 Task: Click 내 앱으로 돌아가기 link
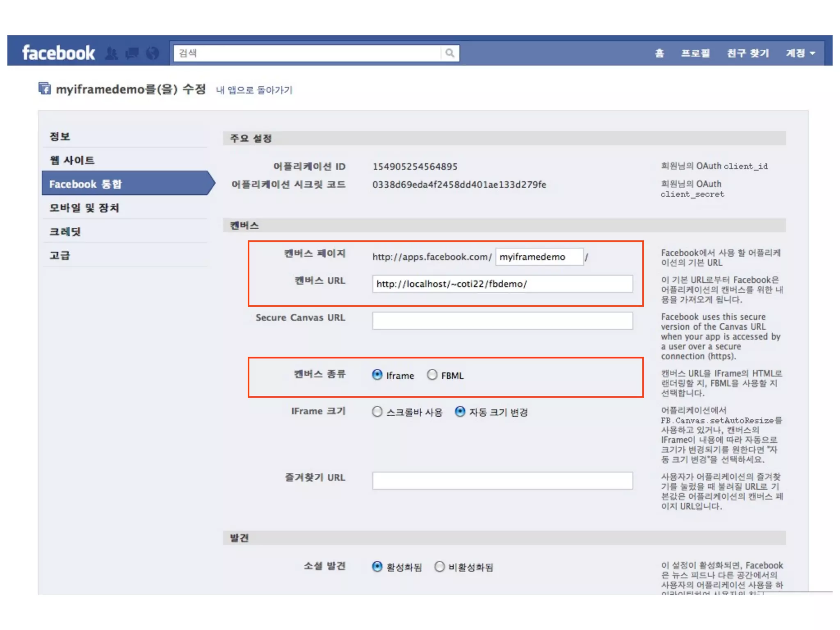pos(254,90)
